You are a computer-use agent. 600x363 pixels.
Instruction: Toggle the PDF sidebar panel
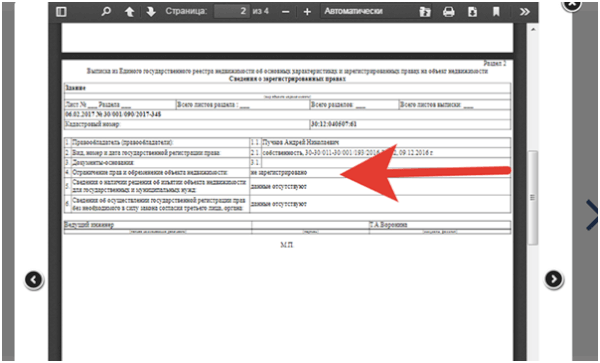click(61, 12)
